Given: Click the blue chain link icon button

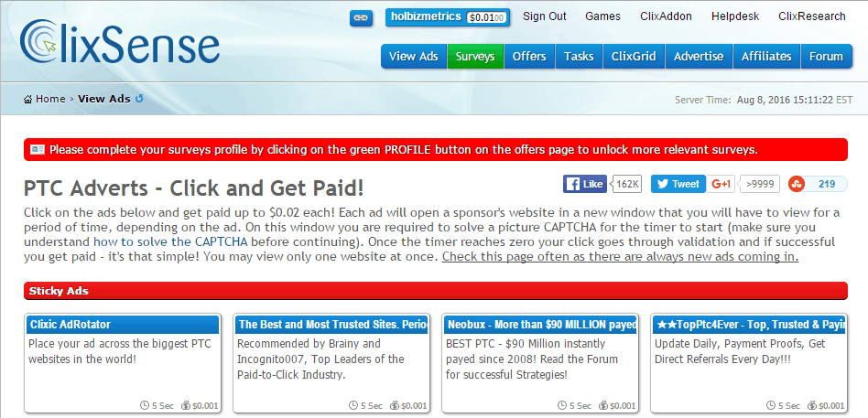Looking at the screenshot, I should (361, 17).
